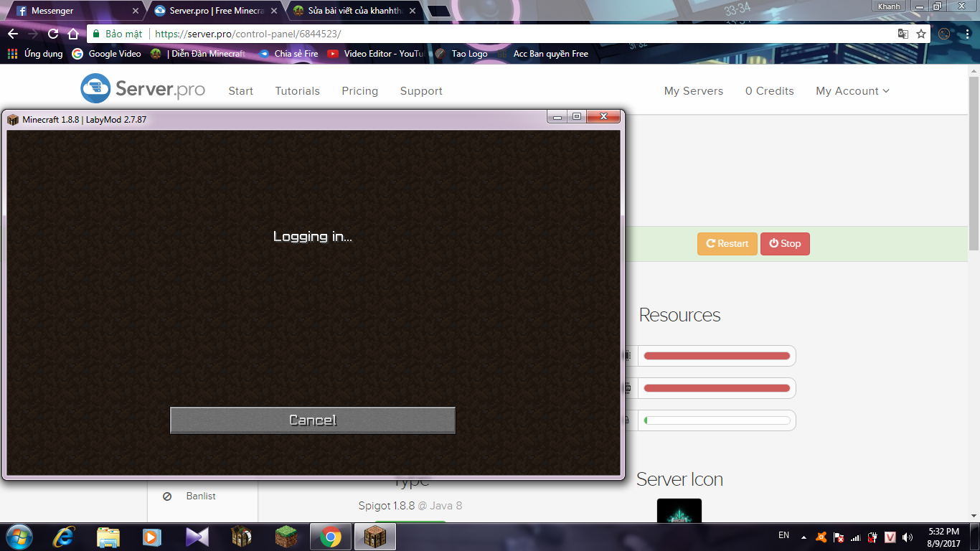Image resolution: width=980 pixels, height=551 pixels.
Task: Click the Khanh profile button in Chrome
Action: click(889, 6)
